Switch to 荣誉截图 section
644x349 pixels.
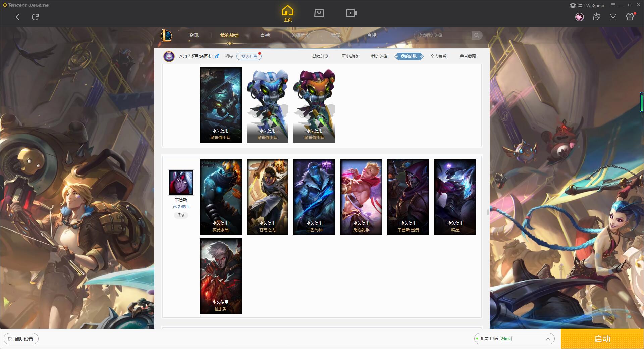tap(468, 56)
